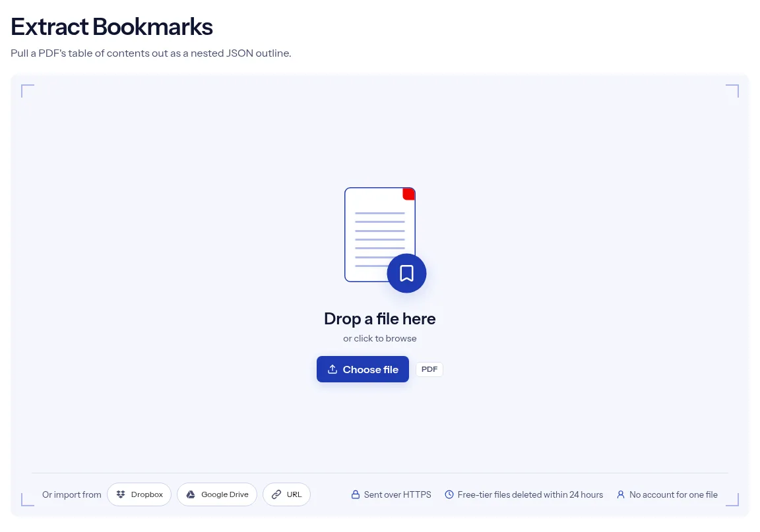Click the blue bookmark circle icon
Viewport: 760px width, 532px height.
click(x=406, y=274)
